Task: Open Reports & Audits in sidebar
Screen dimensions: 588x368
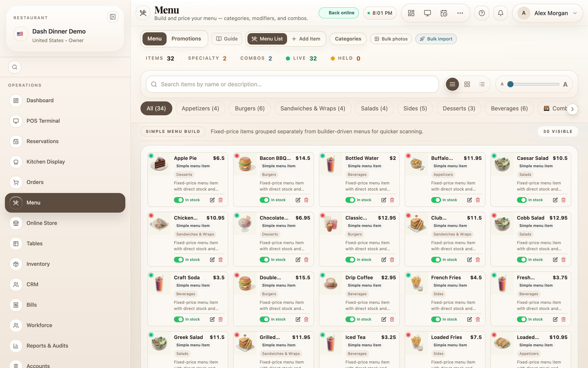Action: tap(65, 346)
